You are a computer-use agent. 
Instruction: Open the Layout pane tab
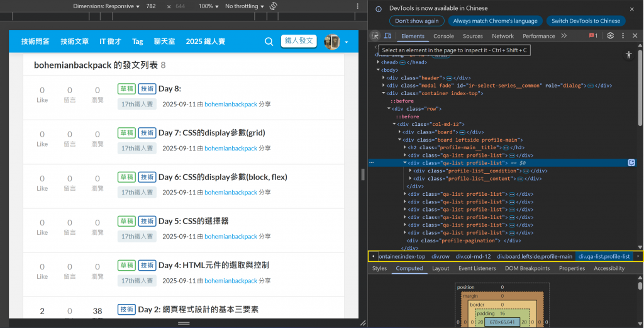pyautogui.click(x=440, y=268)
